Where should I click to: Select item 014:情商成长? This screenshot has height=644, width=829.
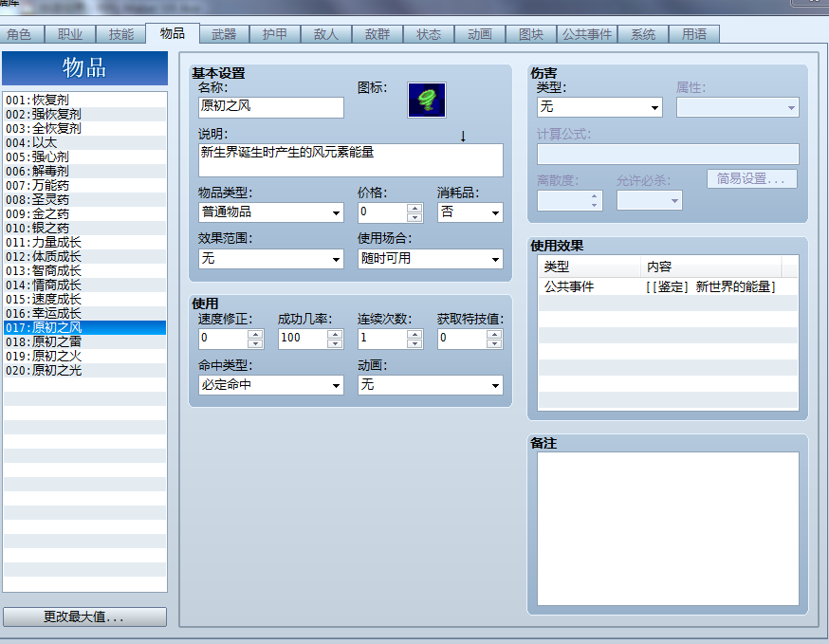[84, 285]
